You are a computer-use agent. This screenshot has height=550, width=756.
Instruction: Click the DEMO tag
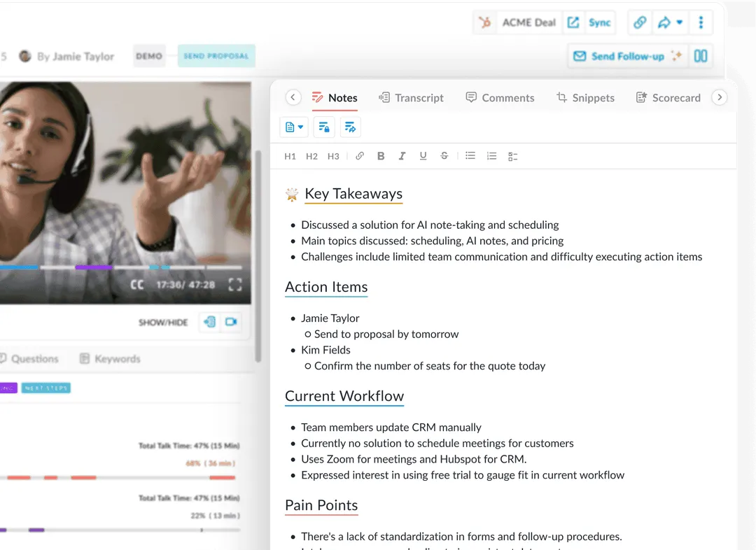coord(149,56)
